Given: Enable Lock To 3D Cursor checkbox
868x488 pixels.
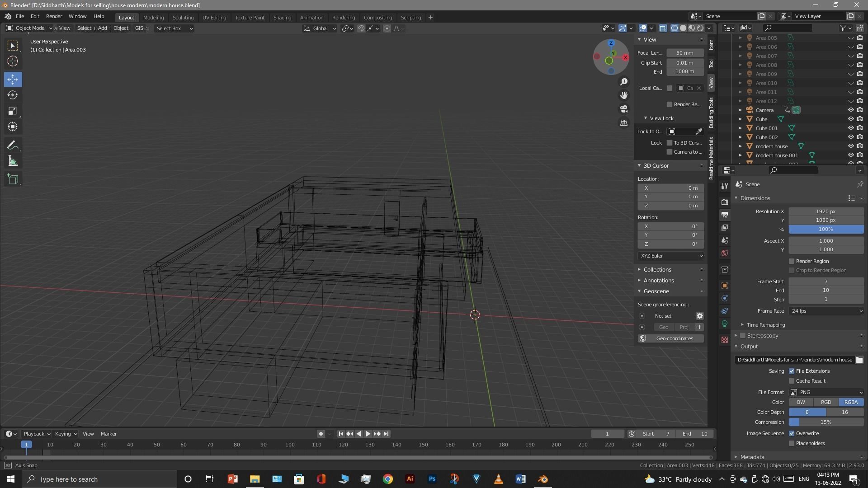Looking at the screenshot, I should click(x=670, y=143).
